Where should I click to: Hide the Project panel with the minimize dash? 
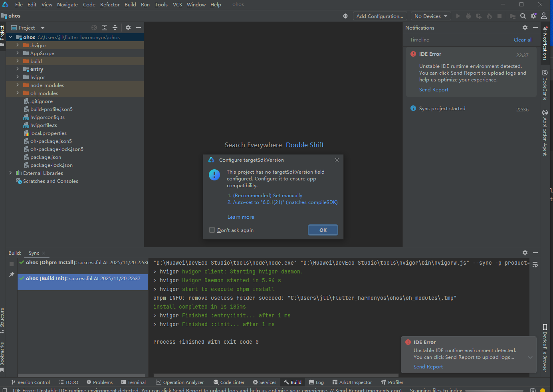(x=139, y=28)
